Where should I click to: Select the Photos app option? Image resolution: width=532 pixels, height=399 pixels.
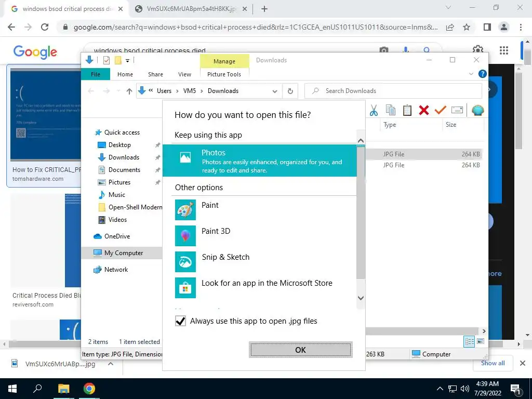[x=260, y=161]
